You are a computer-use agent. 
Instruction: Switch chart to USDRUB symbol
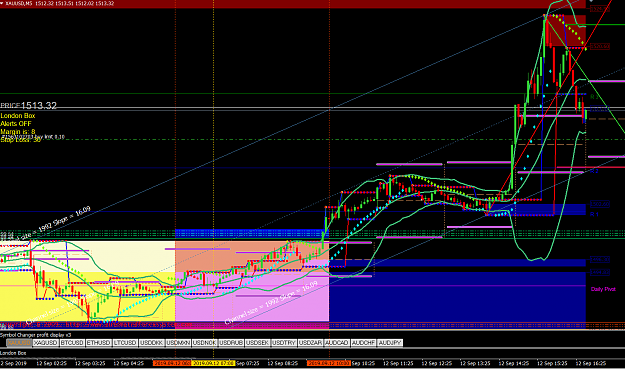click(231, 343)
